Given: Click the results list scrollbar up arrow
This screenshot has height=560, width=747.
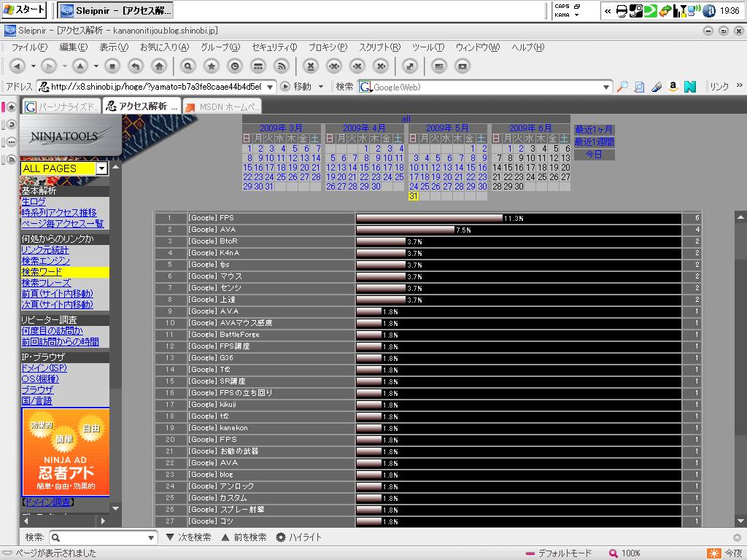Looking at the screenshot, I should 740,217.
